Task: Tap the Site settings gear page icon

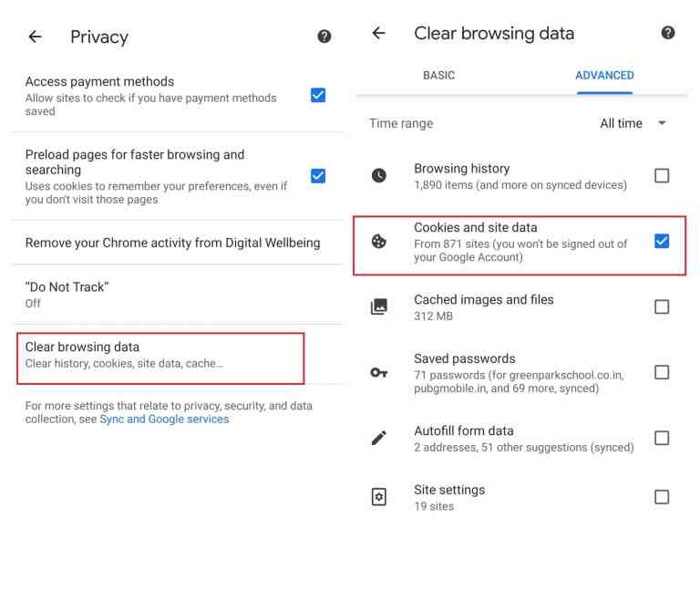Action: pos(379,497)
